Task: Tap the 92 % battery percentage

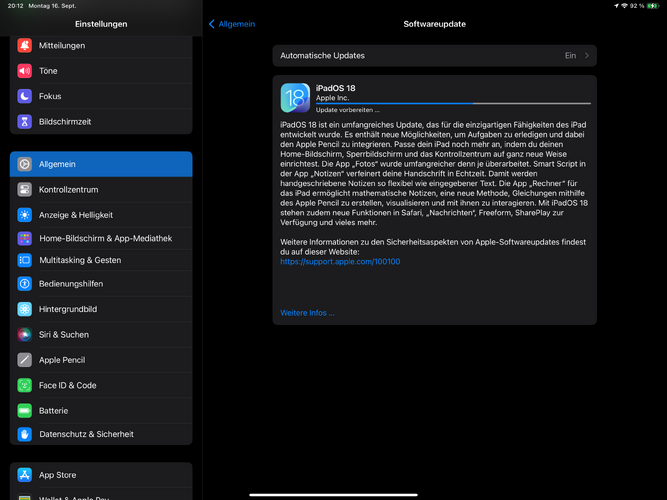Action: [637, 6]
